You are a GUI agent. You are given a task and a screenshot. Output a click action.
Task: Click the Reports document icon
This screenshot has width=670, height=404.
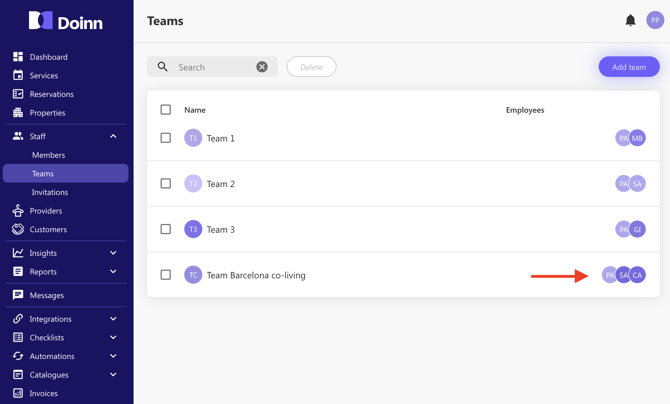pos(18,271)
